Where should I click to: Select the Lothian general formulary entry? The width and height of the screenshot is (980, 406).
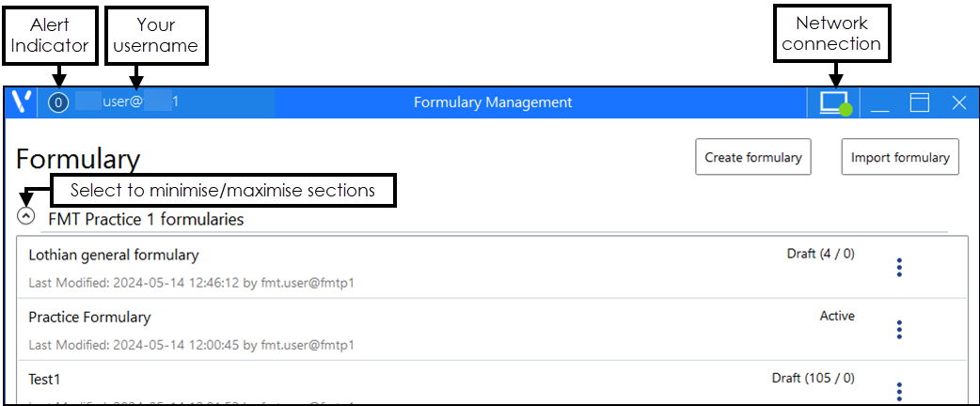[x=114, y=255]
